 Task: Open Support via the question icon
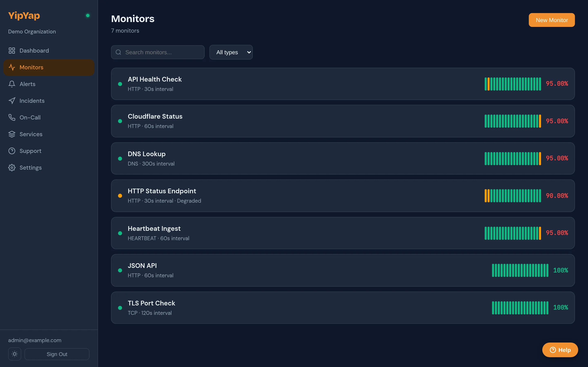pos(12,151)
